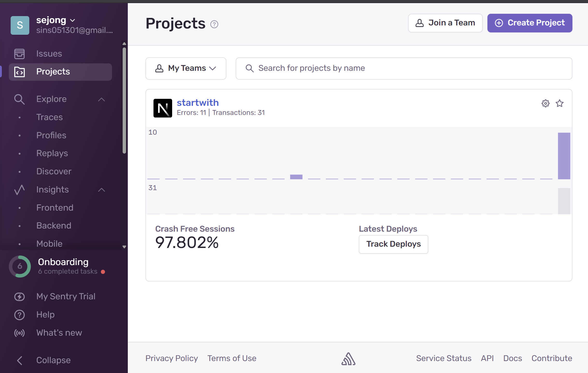Image resolution: width=588 pixels, height=373 pixels.
Task: Click the Sentry logo in footer
Action: click(348, 359)
